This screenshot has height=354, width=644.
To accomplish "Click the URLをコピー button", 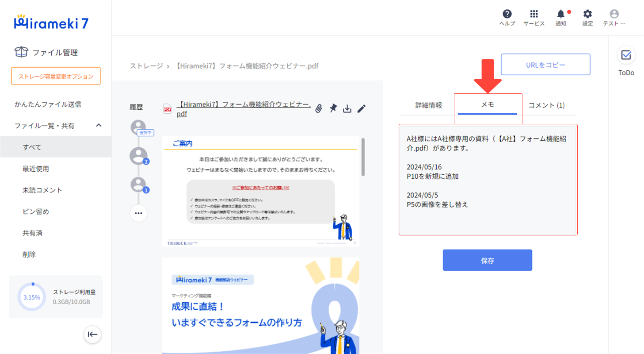I will point(545,64).
